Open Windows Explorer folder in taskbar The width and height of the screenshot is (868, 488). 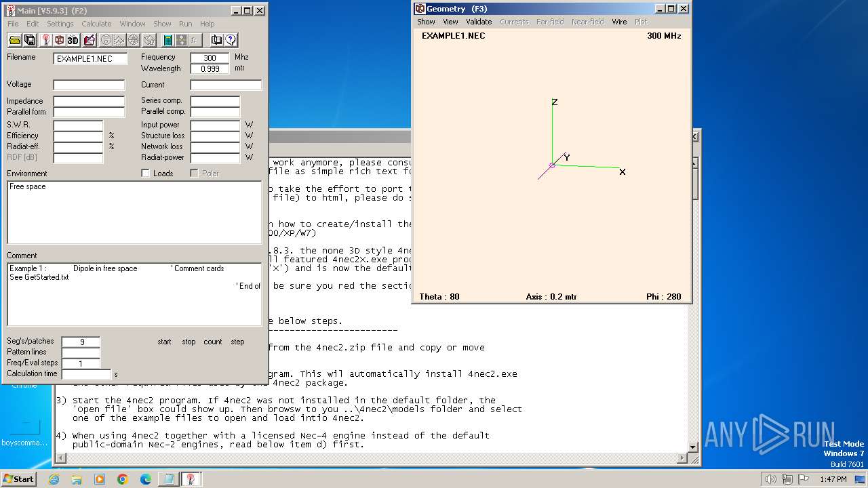tap(77, 479)
